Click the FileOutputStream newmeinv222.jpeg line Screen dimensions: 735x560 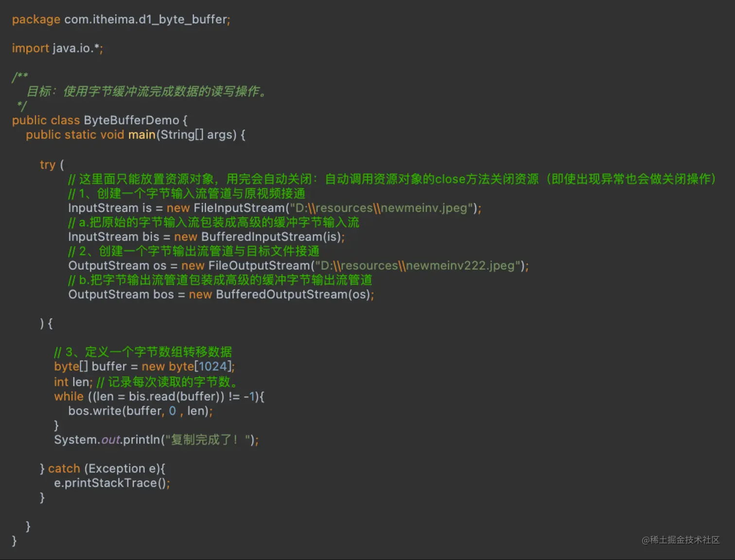pyautogui.click(x=298, y=265)
